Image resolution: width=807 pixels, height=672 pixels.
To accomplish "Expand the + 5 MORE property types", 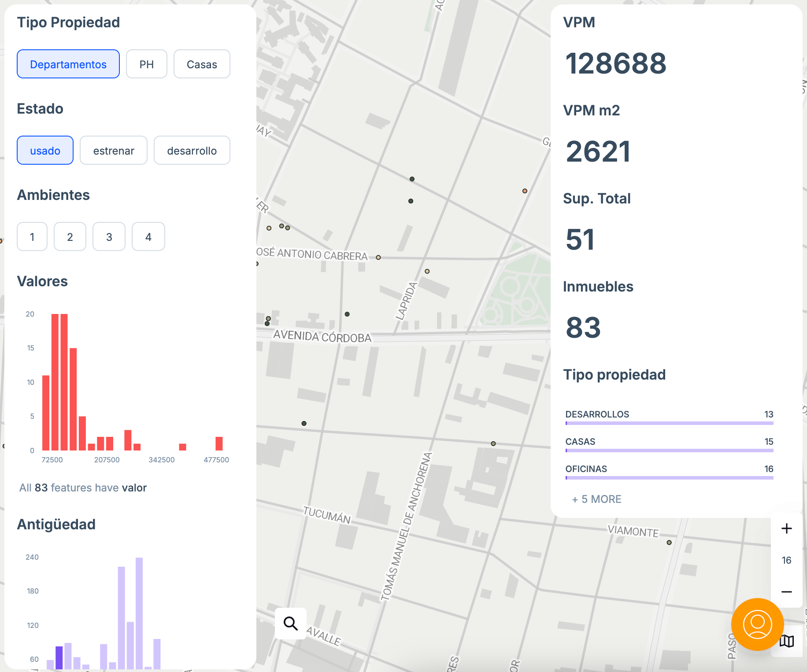I will click(596, 499).
